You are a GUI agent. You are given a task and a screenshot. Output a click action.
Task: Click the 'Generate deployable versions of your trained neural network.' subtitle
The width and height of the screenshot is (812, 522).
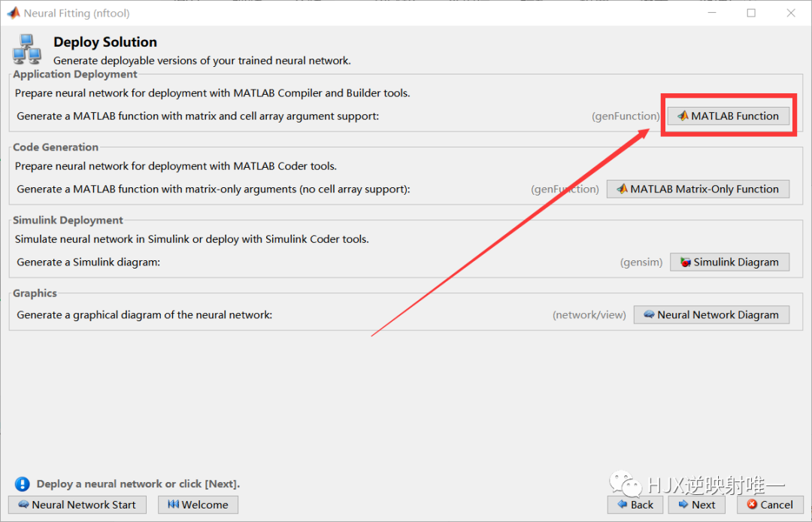tap(202, 61)
